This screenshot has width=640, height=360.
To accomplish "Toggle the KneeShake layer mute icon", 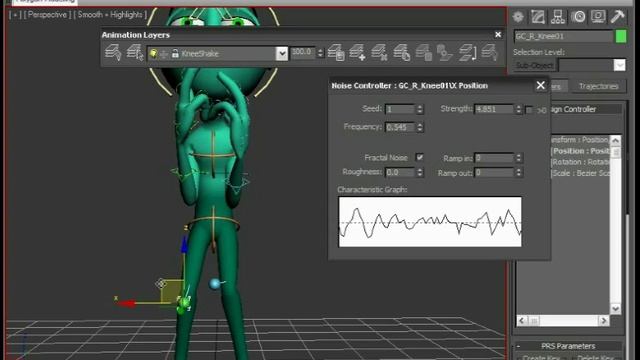I will (x=164, y=54).
